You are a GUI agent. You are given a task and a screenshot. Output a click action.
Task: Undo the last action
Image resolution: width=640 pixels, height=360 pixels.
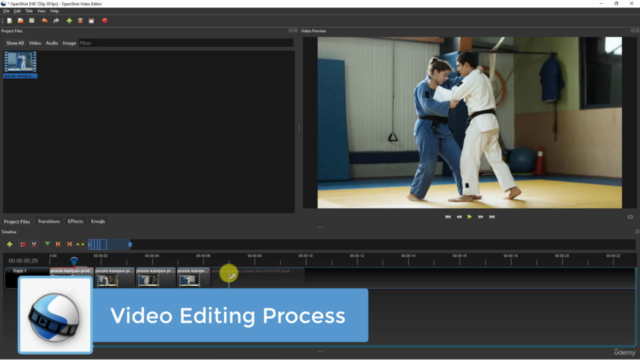pyautogui.click(x=44, y=20)
